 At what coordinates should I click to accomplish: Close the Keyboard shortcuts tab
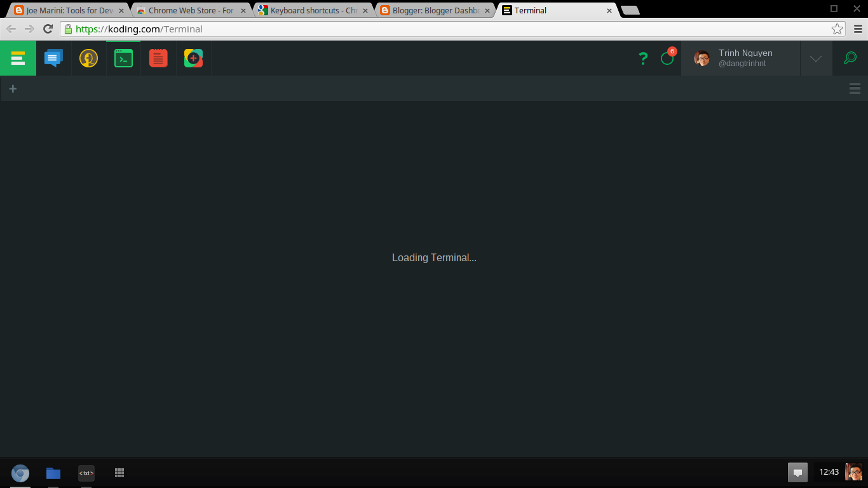pyautogui.click(x=365, y=11)
